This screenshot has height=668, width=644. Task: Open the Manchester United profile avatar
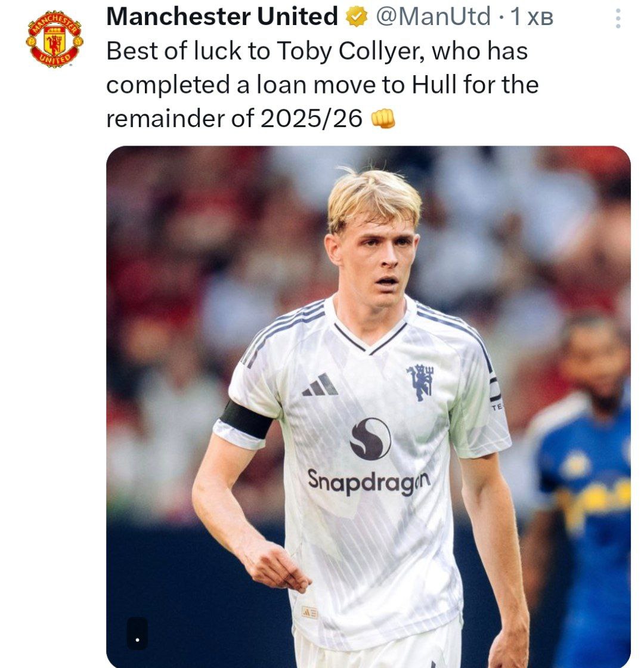pyautogui.click(x=54, y=41)
